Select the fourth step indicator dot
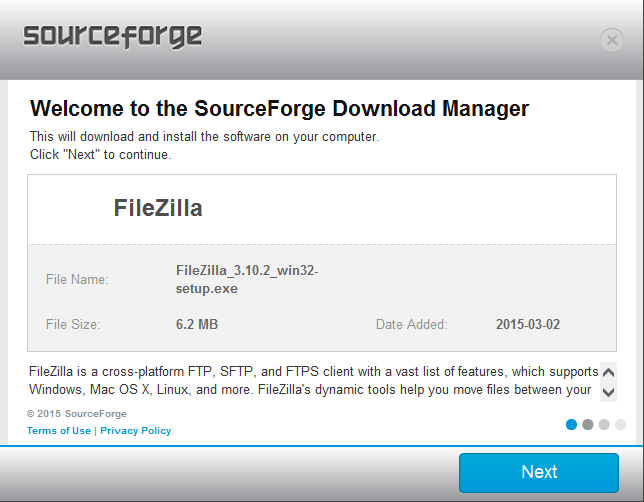 620,424
